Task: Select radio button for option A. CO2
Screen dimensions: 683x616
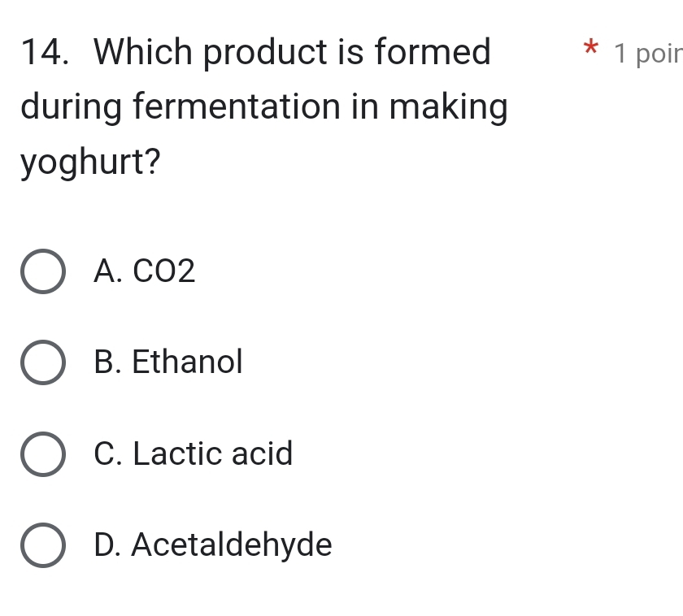Action: (45, 271)
